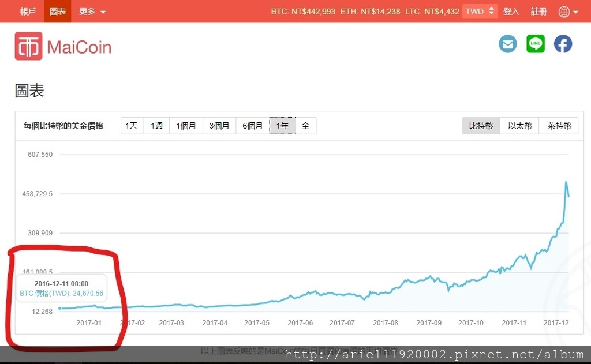This screenshot has width=591, height=364.
Task: Click the 458,729.5 y-axis label
Action: click(38, 194)
